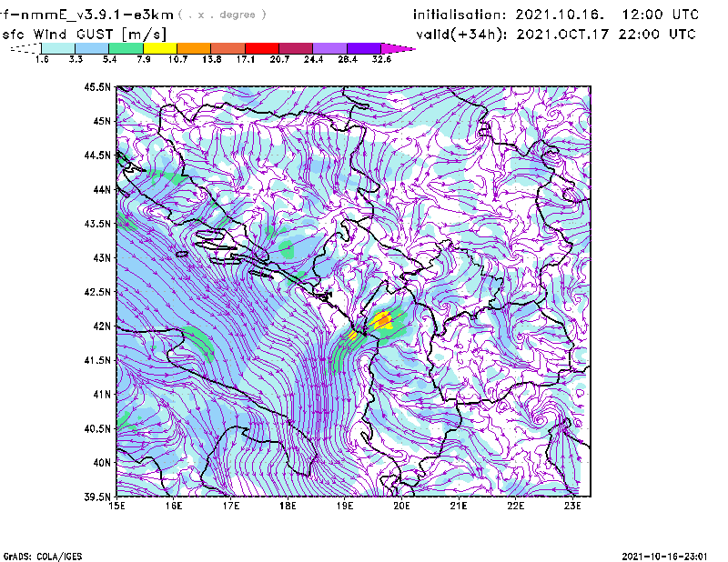Click the '( . x . degree )' label
728x562 pixels.
pyautogui.click(x=222, y=15)
